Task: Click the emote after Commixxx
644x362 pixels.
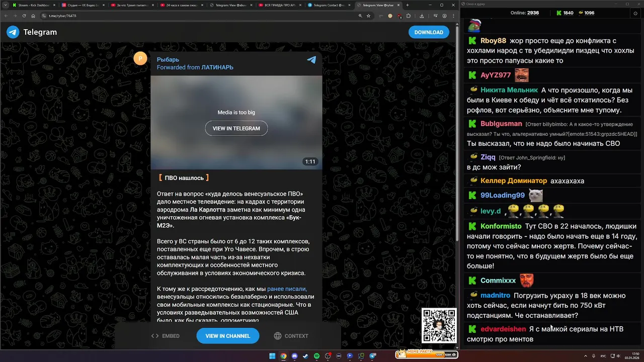Action: click(x=527, y=280)
